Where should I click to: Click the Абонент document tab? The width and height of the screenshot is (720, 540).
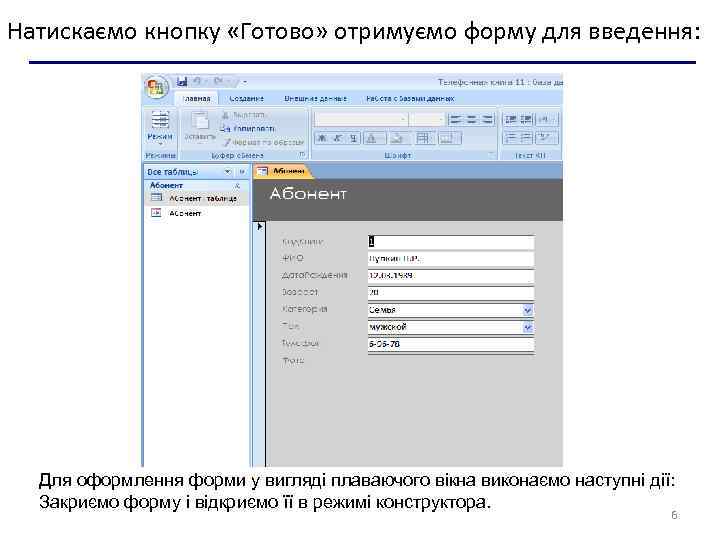[283, 171]
